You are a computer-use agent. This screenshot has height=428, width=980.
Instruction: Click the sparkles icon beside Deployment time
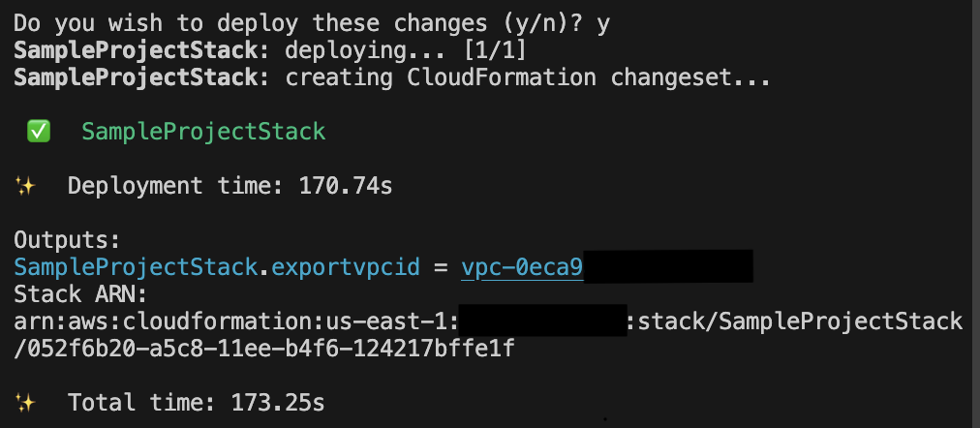click(25, 186)
